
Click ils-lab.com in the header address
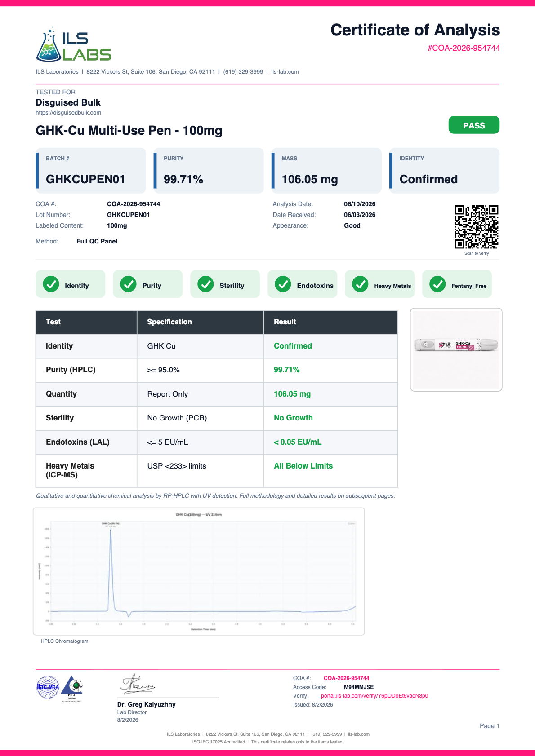click(285, 72)
